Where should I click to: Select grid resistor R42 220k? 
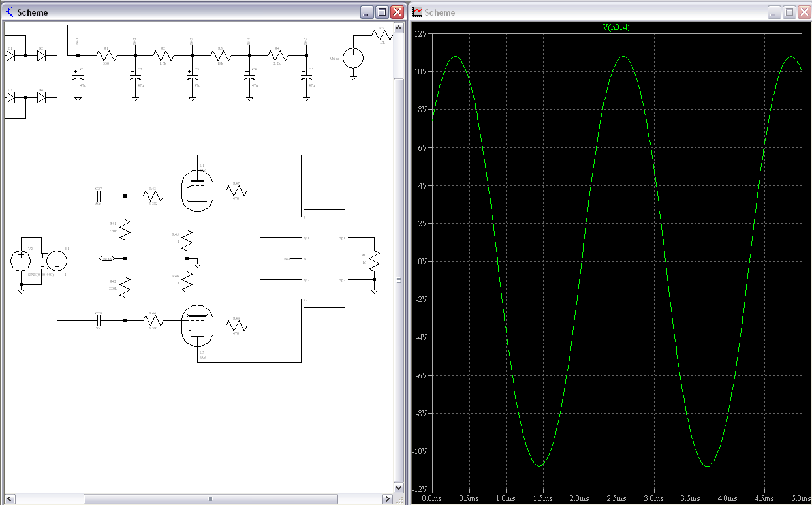tap(125, 287)
